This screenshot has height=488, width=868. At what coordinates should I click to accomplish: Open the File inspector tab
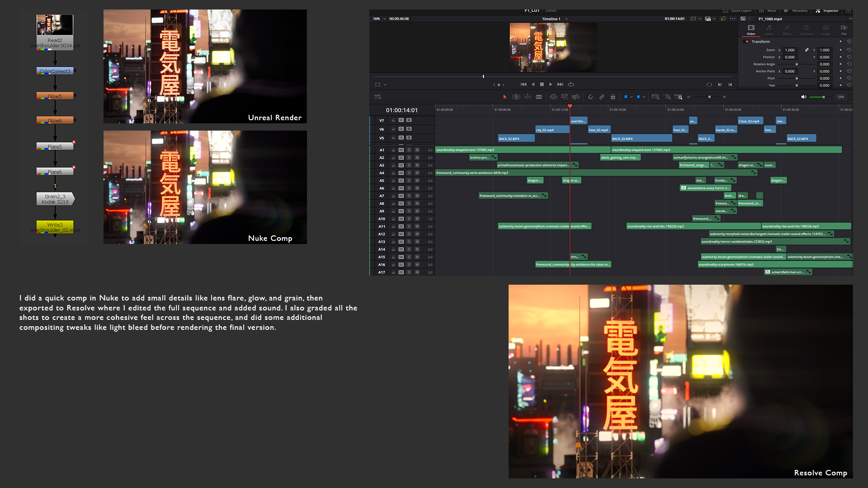[844, 30]
